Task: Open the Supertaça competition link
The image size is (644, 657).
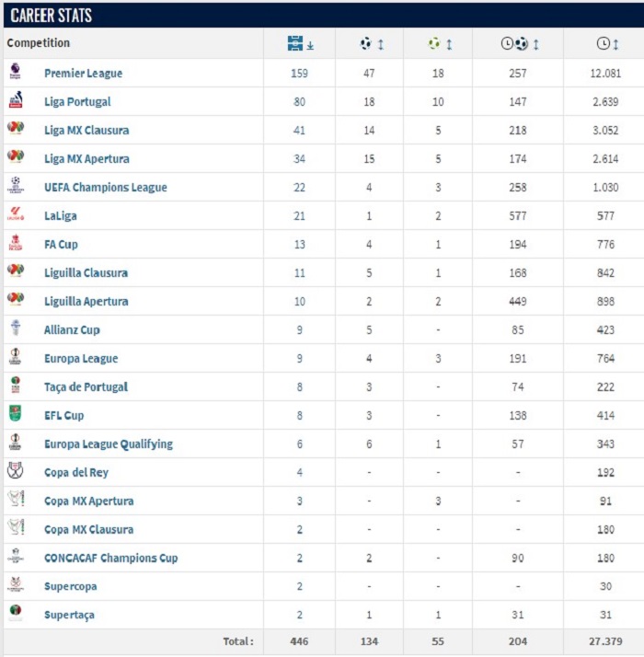Action: click(70, 615)
